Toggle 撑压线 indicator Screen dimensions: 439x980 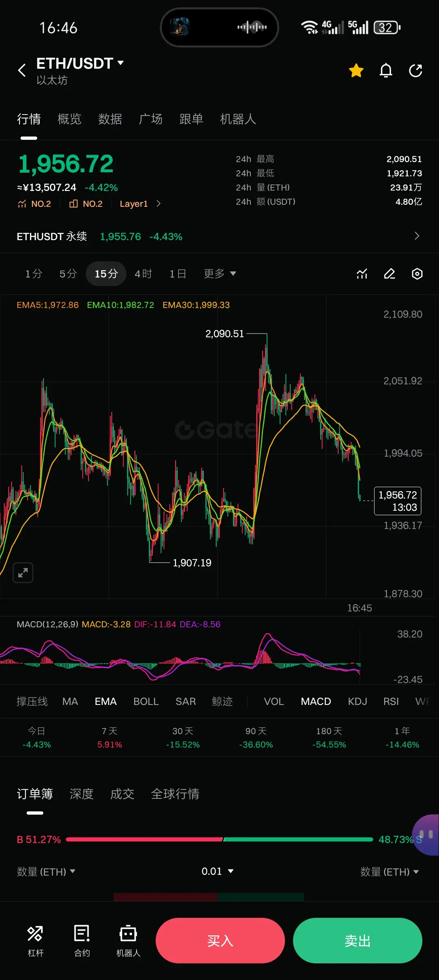pyautogui.click(x=32, y=701)
